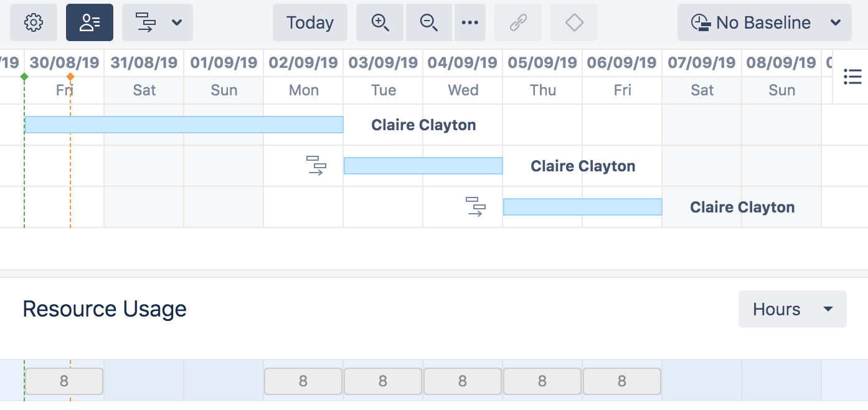The image size is (868, 410).
Task: Click the milestone diamond icon
Action: point(574,23)
